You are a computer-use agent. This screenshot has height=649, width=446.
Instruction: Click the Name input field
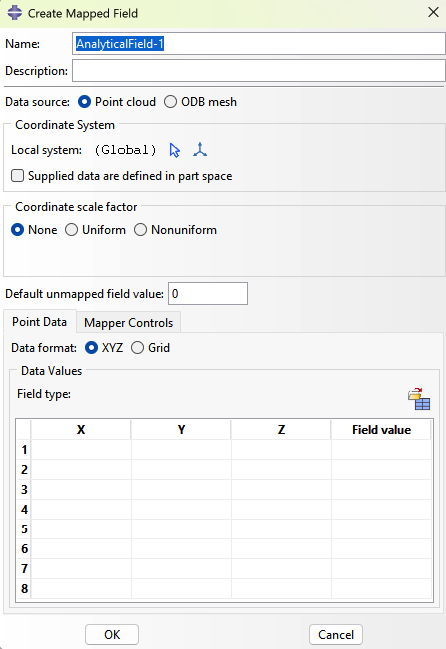point(259,43)
